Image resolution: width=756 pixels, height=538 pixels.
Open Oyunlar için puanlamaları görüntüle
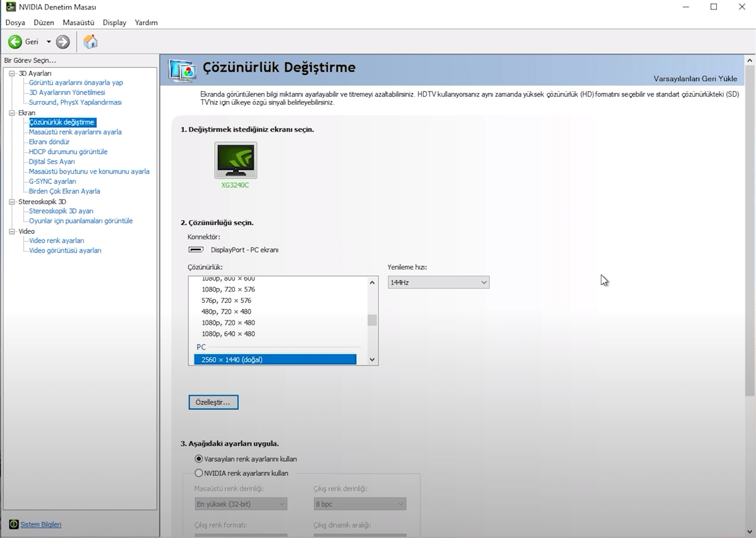coord(81,221)
